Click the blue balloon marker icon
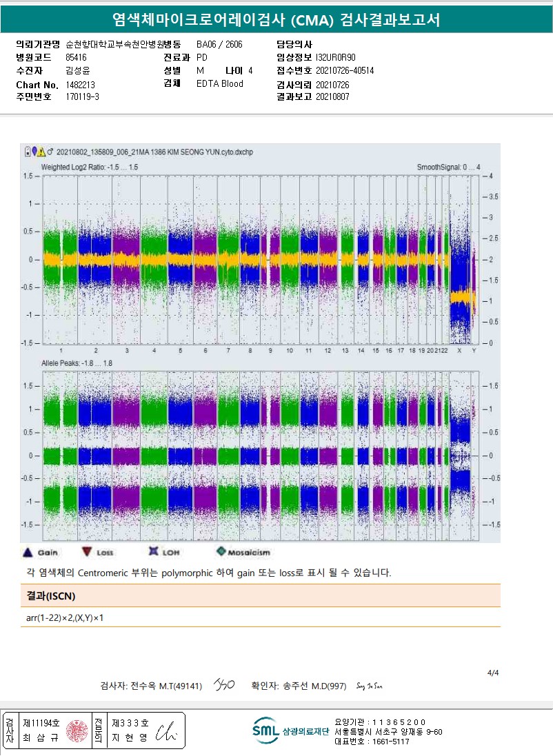The width and height of the screenshot is (553, 756). pos(34,152)
